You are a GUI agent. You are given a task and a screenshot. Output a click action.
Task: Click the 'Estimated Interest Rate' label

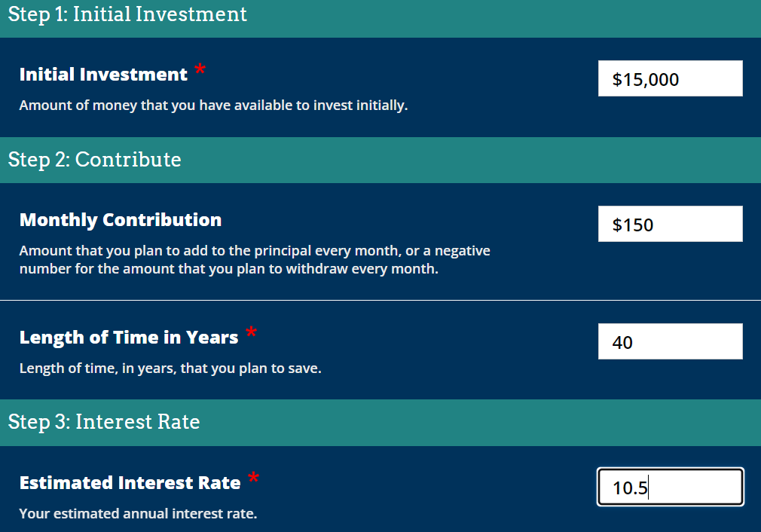pyautogui.click(x=130, y=482)
